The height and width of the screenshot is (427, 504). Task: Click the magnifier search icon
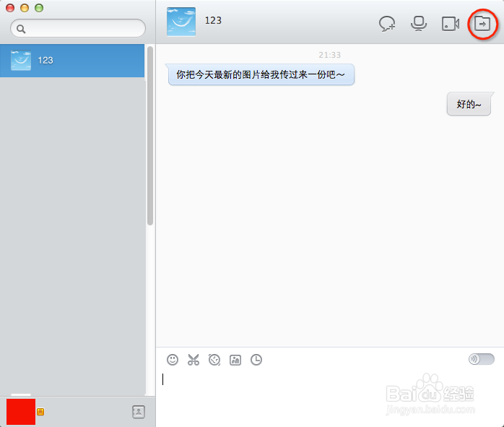point(21,29)
